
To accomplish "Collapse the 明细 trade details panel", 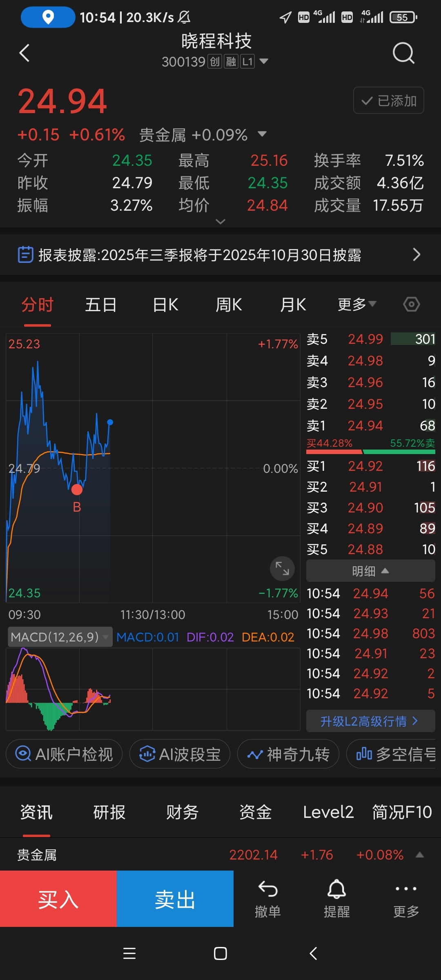I will 370,571.
